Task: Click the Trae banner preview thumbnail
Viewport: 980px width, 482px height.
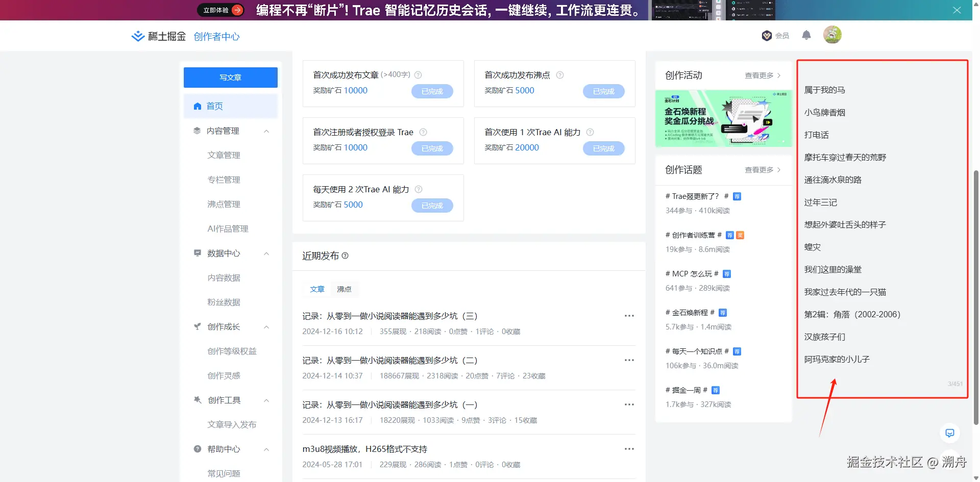Action: [x=714, y=10]
